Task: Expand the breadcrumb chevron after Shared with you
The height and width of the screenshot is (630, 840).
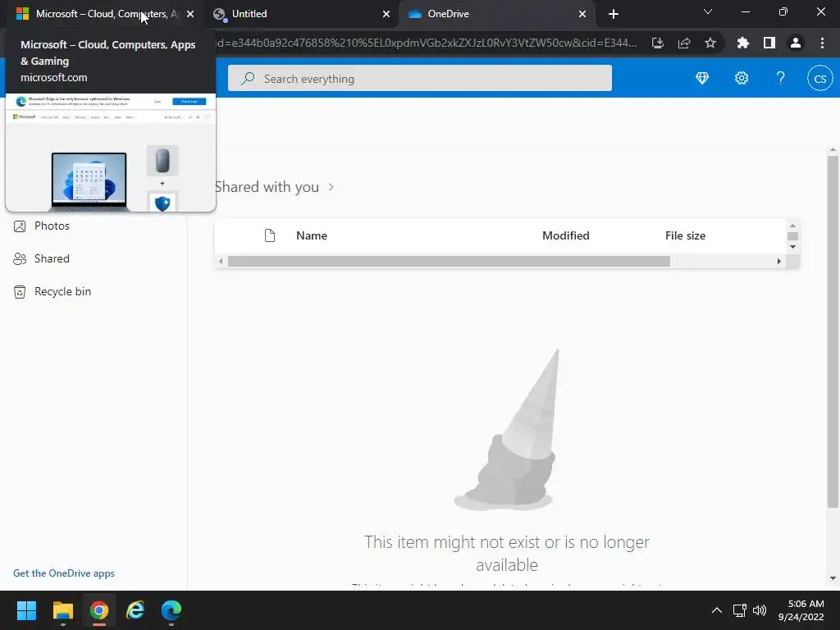Action: (331, 187)
